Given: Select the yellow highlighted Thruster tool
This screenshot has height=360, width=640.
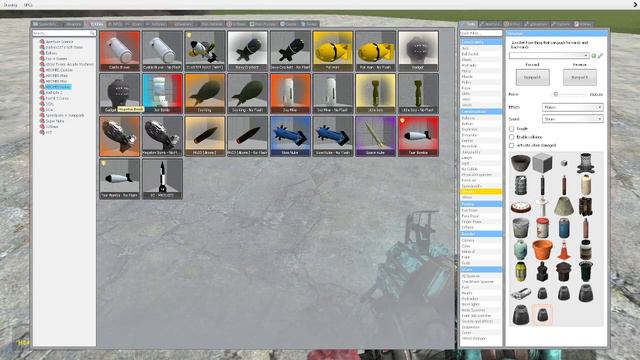Looking at the screenshot, I should [x=481, y=191].
